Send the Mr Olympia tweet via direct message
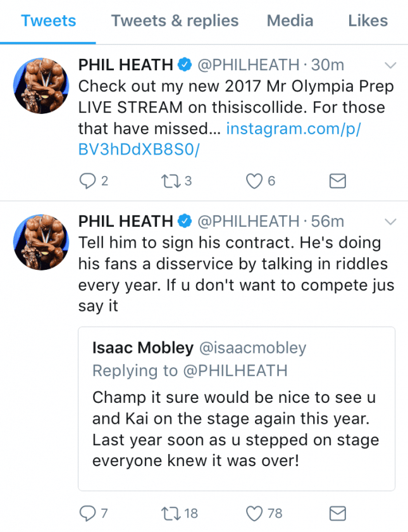 [338, 181]
